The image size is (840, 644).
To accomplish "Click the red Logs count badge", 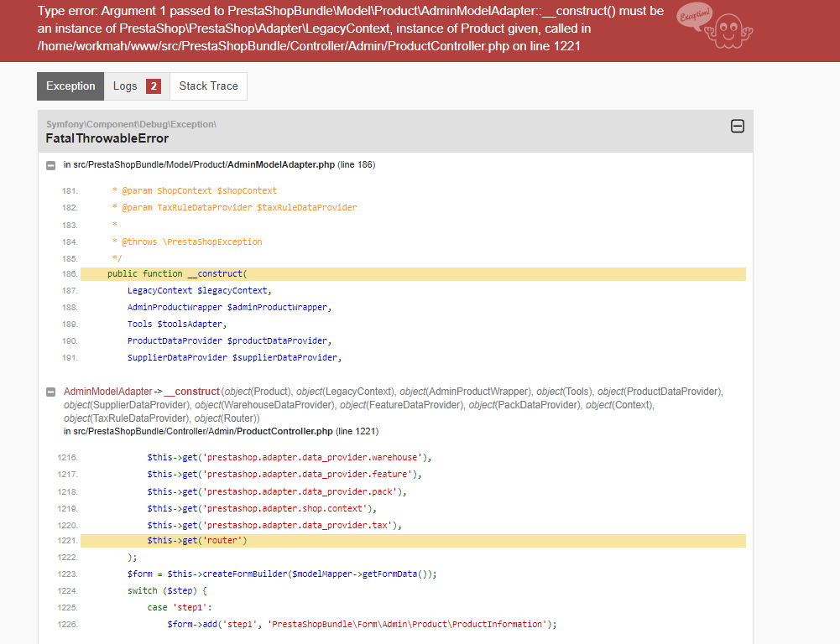I will click(154, 86).
